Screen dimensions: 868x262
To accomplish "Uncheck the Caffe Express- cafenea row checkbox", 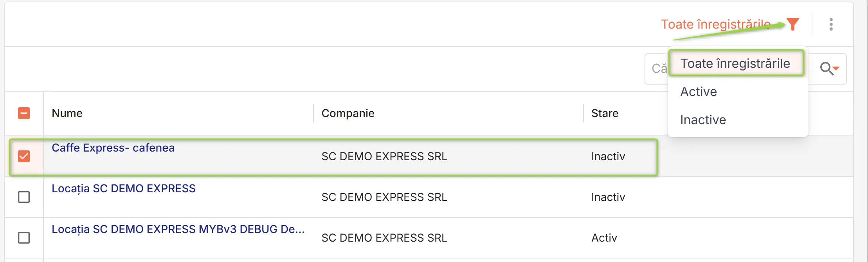I will pyautogui.click(x=24, y=156).
